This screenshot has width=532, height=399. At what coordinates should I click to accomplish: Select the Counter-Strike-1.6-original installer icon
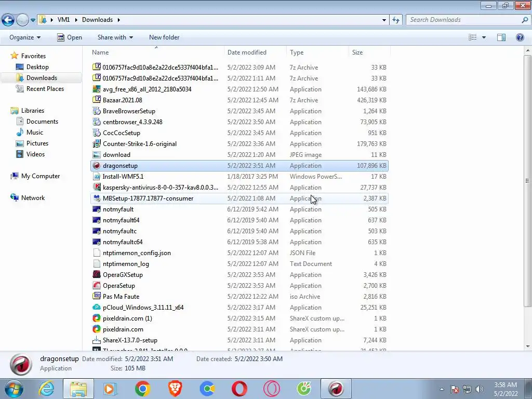(97, 143)
